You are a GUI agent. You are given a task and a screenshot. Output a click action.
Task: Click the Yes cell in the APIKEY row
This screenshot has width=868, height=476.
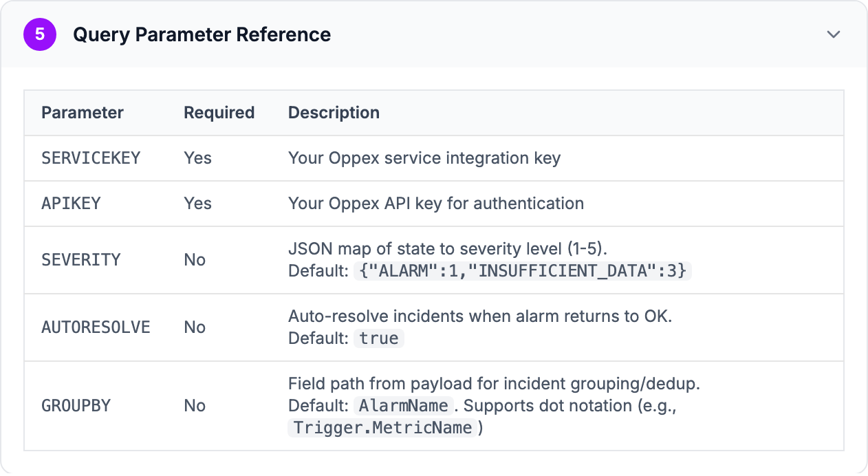tap(197, 204)
